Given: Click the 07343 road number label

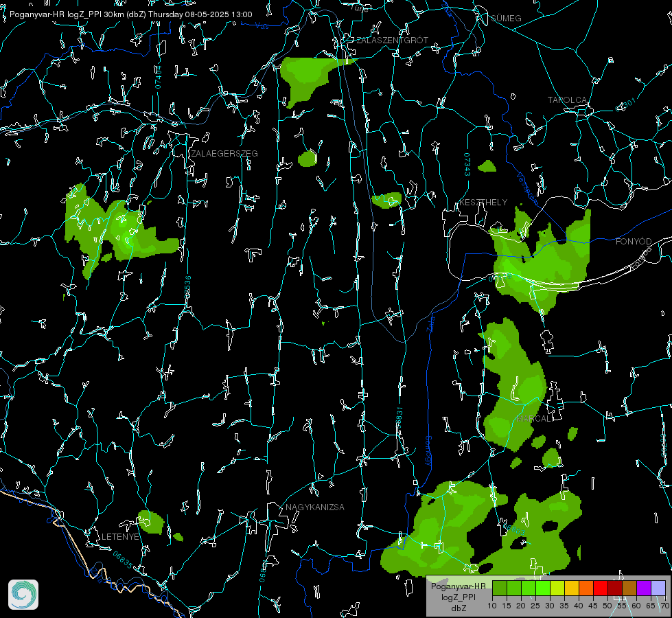Looking at the screenshot, I should point(467,165).
